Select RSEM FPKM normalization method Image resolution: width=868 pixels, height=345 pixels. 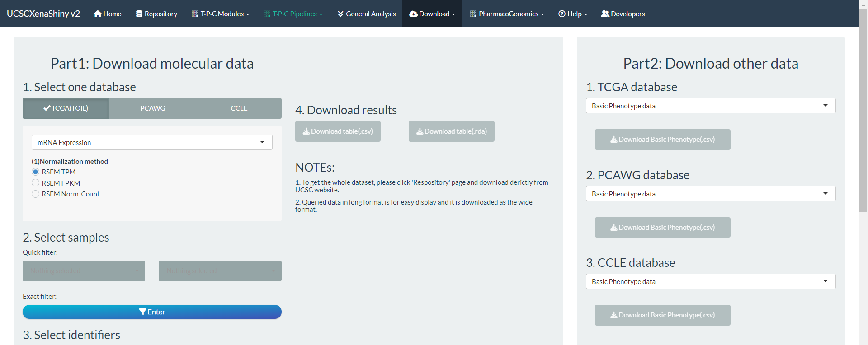point(36,183)
